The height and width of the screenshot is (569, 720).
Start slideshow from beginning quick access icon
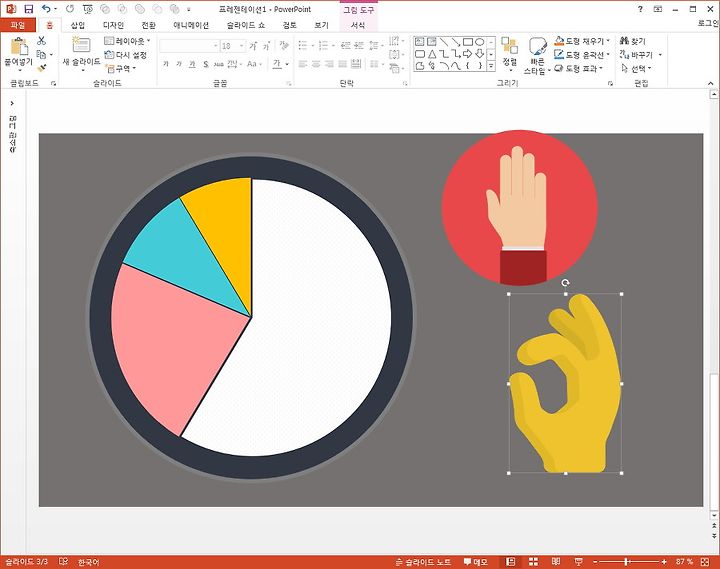[88, 9]
